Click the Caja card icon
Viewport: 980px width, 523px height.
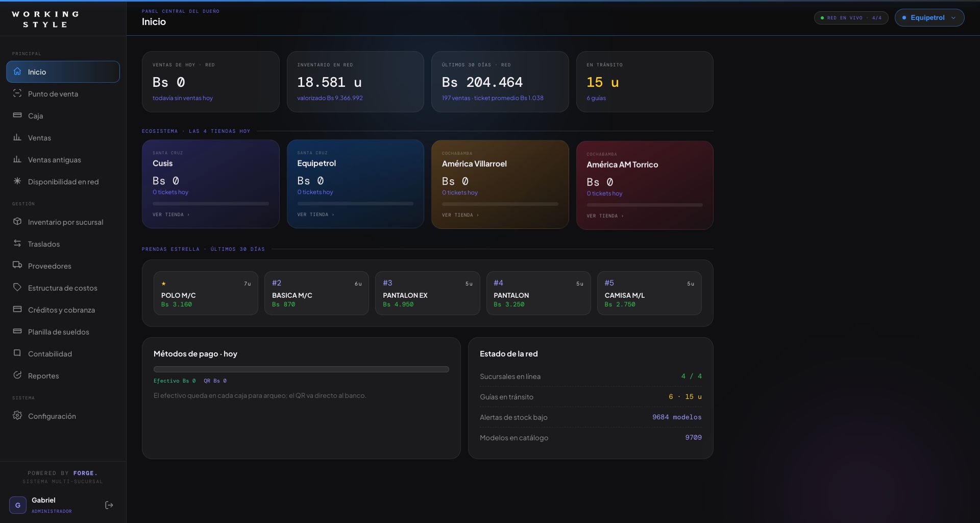click(x=17, y=115)
